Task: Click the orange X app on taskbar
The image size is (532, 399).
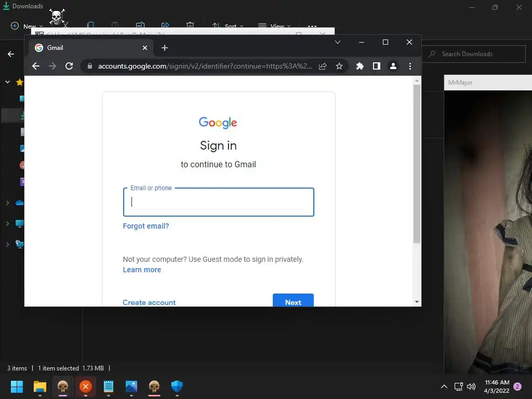Action: (x=86, y=387)
